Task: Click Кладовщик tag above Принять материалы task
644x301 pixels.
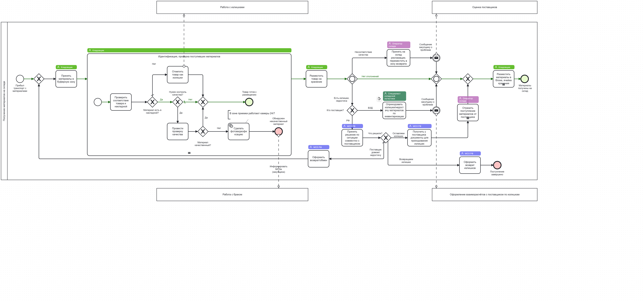Action: (x=66, y=67)
